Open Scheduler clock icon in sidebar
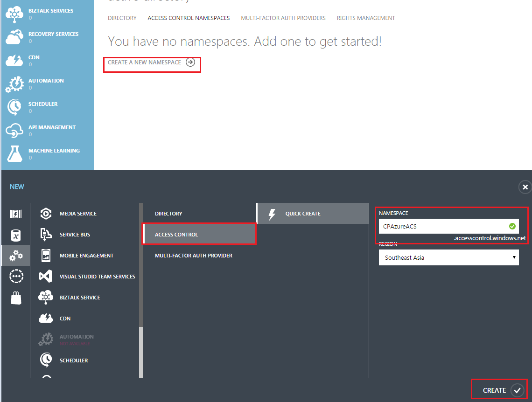This screenshot has width=532, height=402. (14, 107)
